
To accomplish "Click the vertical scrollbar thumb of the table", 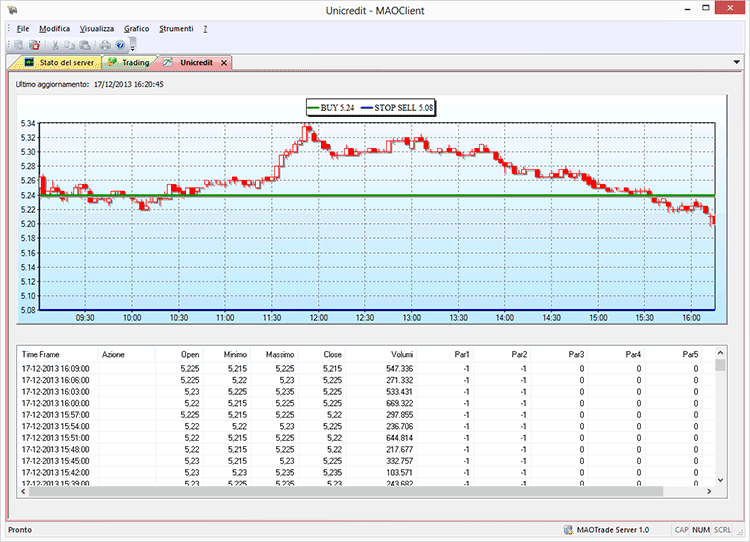I will (x=720, y=365).
